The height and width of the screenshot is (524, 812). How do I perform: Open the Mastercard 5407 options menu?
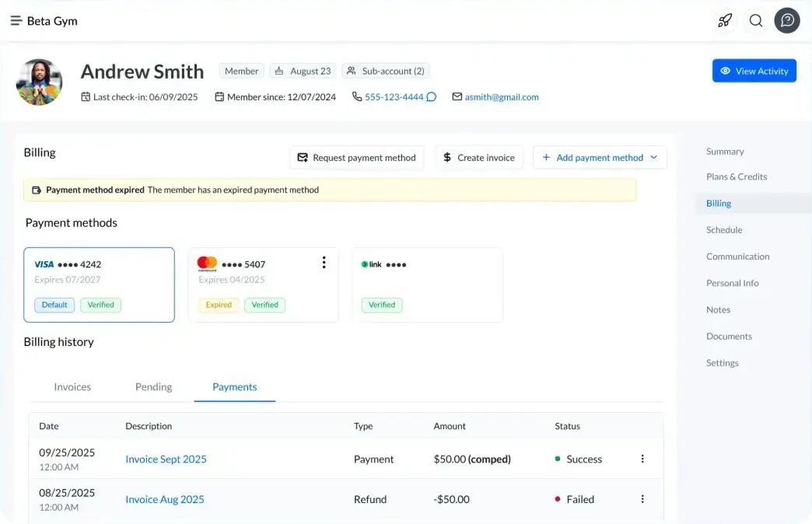pyautogui.click(x=324, y=263)
